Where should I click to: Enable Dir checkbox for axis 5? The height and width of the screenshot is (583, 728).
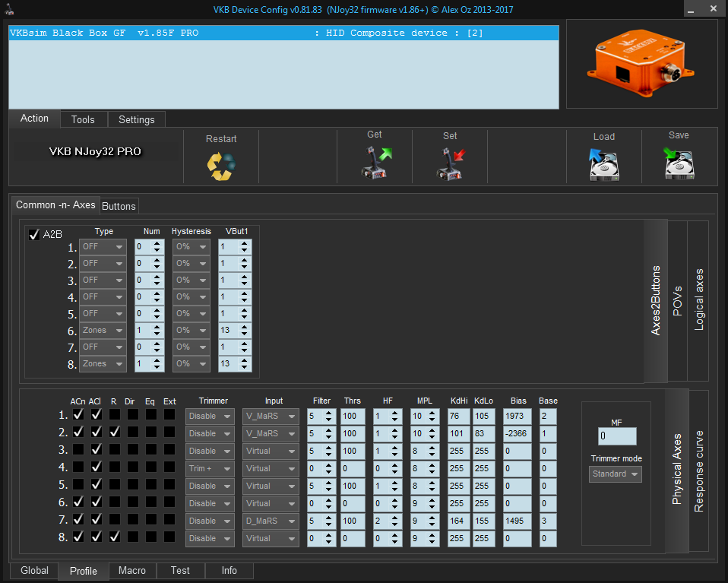(133, 484)
